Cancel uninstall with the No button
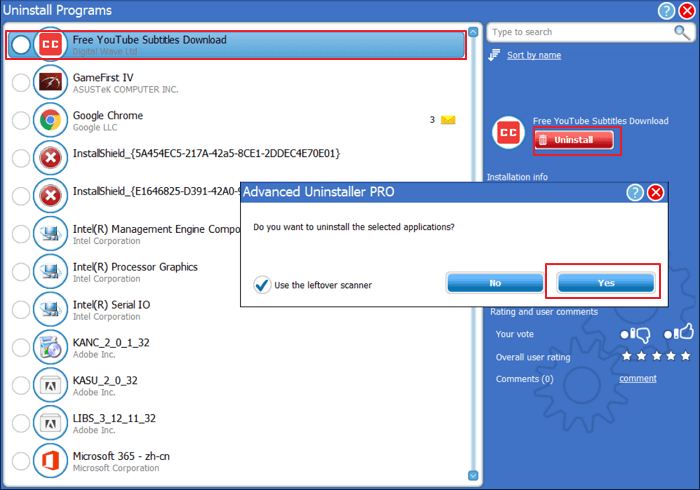This screenshot has height=490, width=700. pyautogui.click(x=495, y=282)
